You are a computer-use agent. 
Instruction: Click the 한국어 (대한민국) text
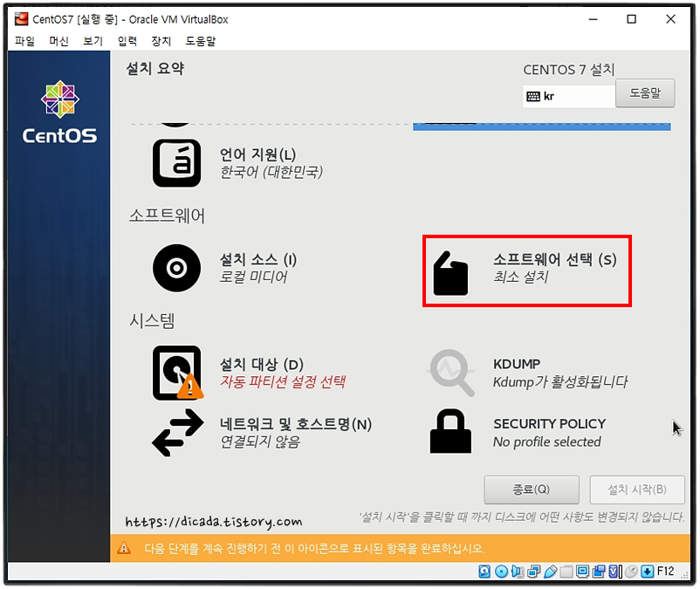click(x=271, y=172)
